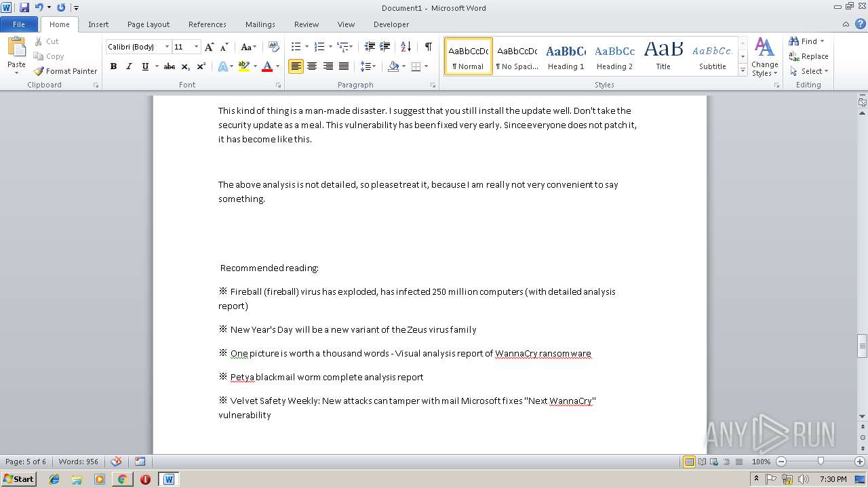Viewport: 868px width, 488px height.
Task: Open proofing errors icon in status bar
Action: click(x=116, y=462)
